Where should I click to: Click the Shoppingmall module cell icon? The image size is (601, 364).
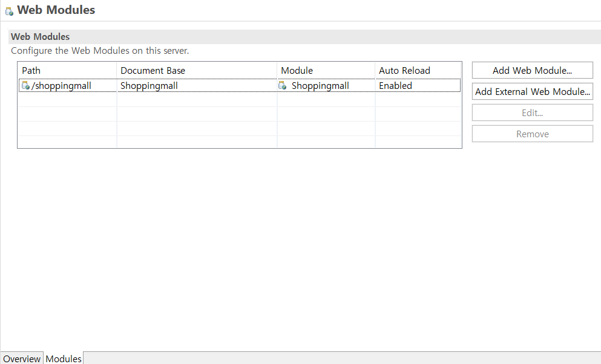tap(283, 85)
